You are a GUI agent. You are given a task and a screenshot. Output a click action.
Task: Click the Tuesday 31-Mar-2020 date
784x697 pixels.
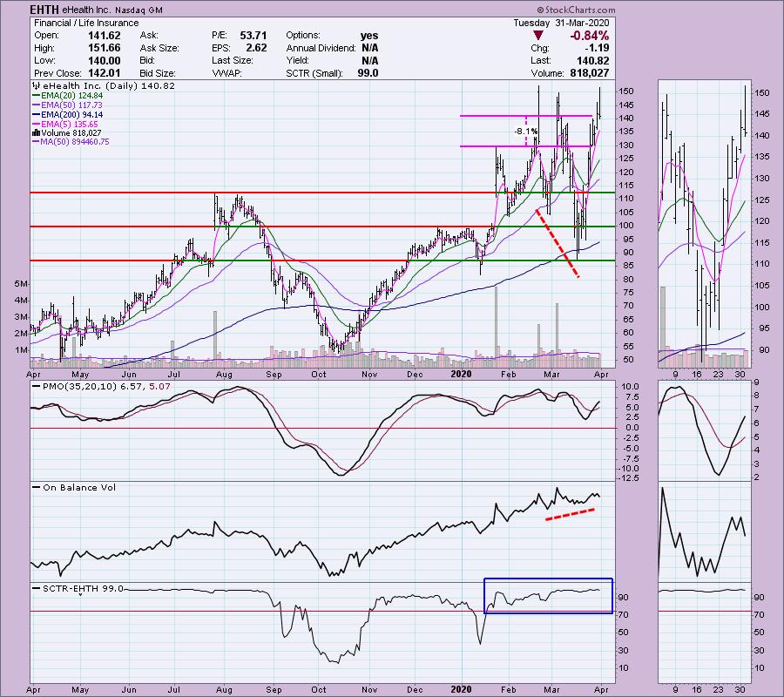(x=562, y=23)
